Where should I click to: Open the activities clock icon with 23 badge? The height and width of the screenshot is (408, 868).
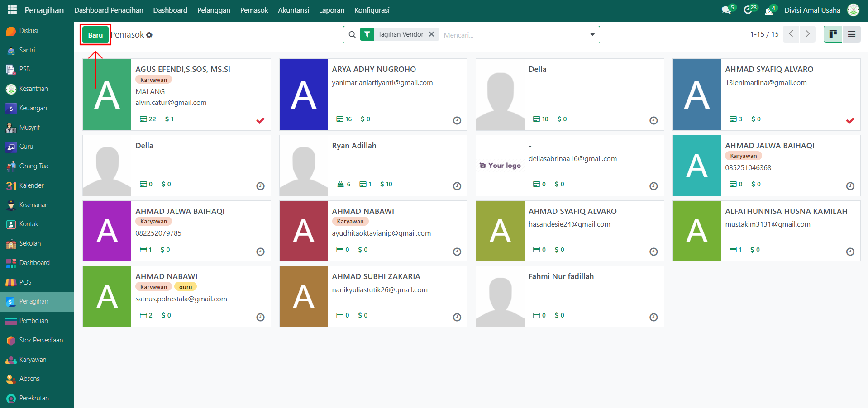(748, 10)
